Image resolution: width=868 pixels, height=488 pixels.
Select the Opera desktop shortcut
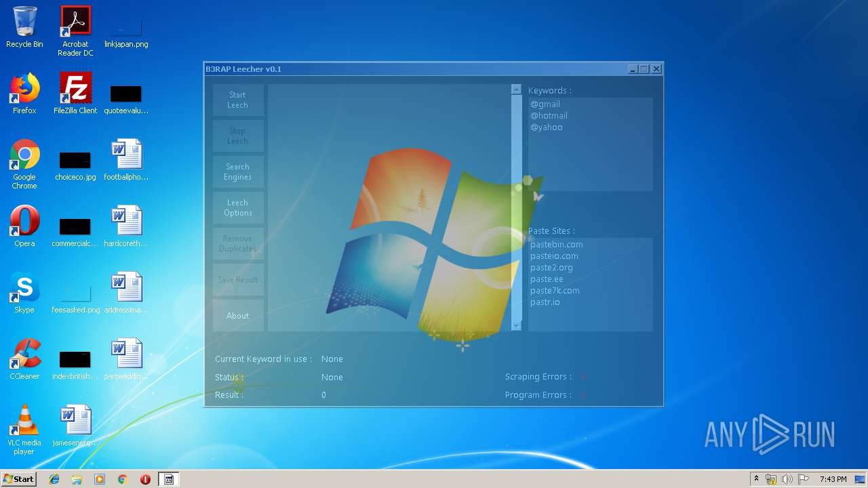[x=24, y=226]
